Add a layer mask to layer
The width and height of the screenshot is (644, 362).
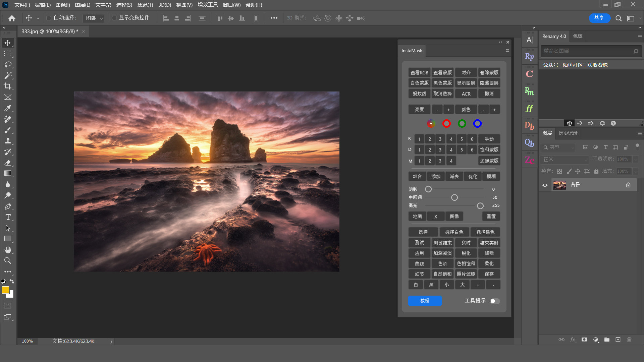[x=584, y=340]
